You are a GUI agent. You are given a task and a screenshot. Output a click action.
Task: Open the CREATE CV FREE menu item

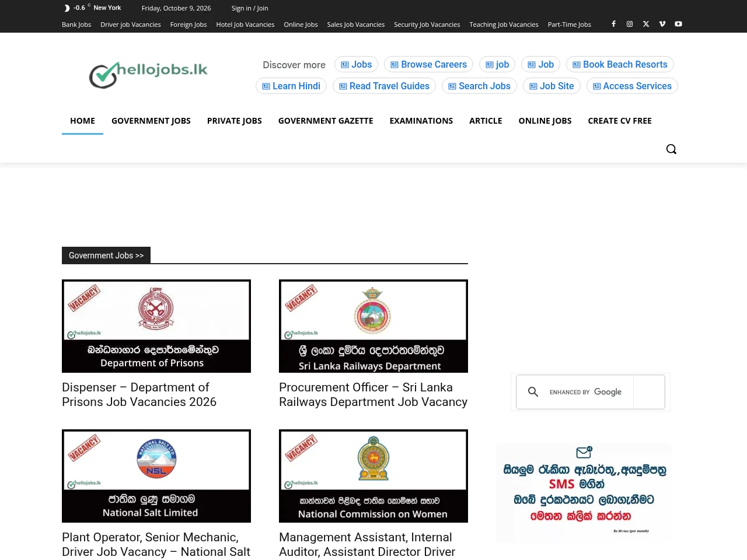pyautogui.click(x=620, y=121)
